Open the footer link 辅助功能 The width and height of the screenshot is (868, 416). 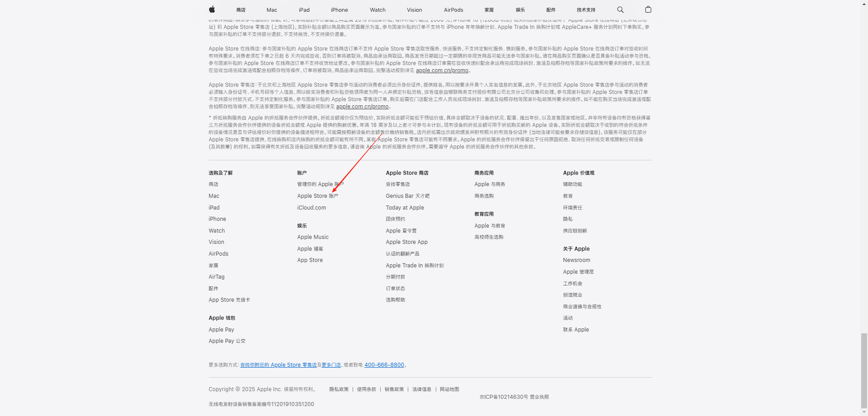[x=572, y=184]
